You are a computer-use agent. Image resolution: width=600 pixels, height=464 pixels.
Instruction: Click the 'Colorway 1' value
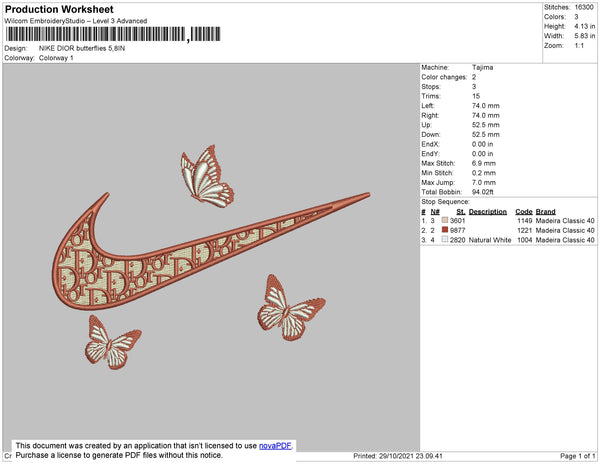56,58
